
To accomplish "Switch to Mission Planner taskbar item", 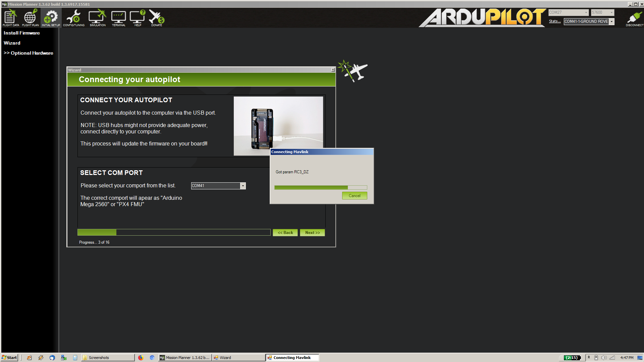I will [185, 358].
